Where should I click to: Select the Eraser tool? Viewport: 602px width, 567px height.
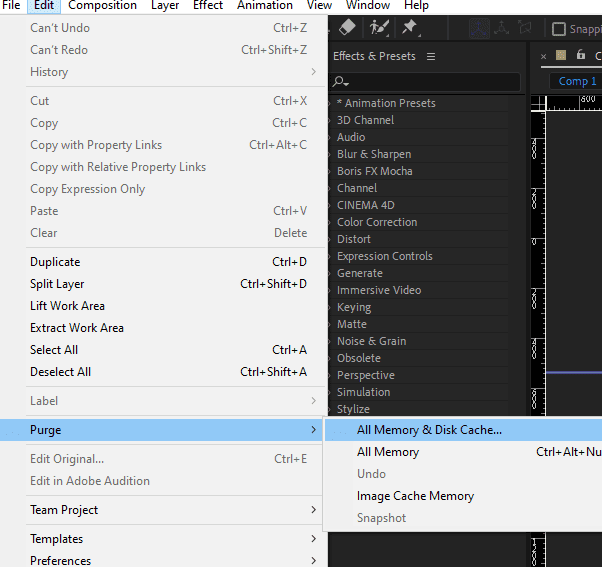348,28
